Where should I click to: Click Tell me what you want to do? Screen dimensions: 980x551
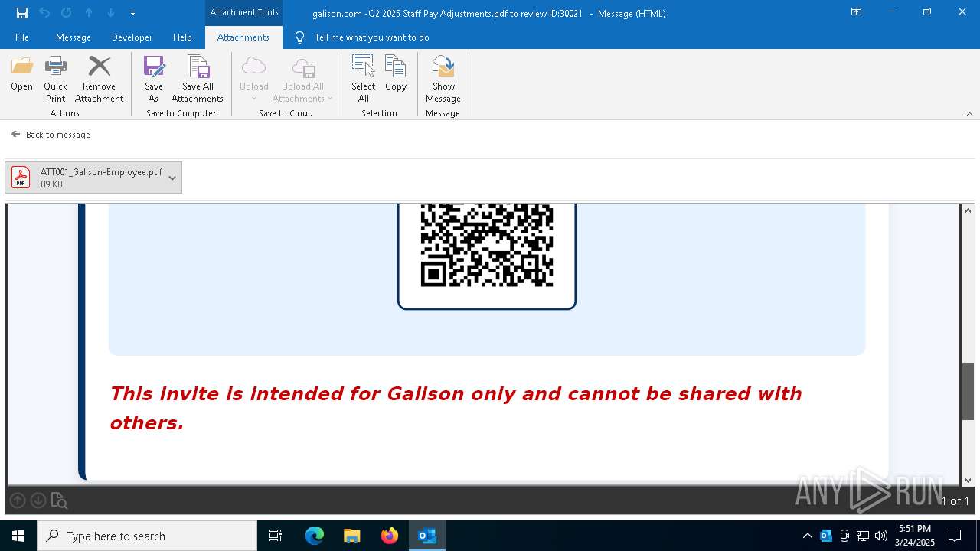[x=371, y=37]
